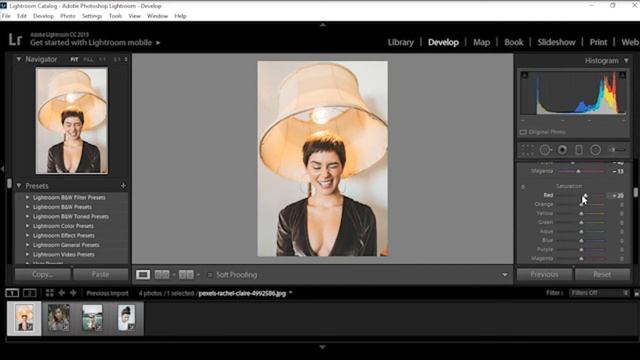Image resolution: width=640 pixels, height=360 pixels.
Task: Open the toolbar content dropdown arrow
Action: tap(505, 275)
